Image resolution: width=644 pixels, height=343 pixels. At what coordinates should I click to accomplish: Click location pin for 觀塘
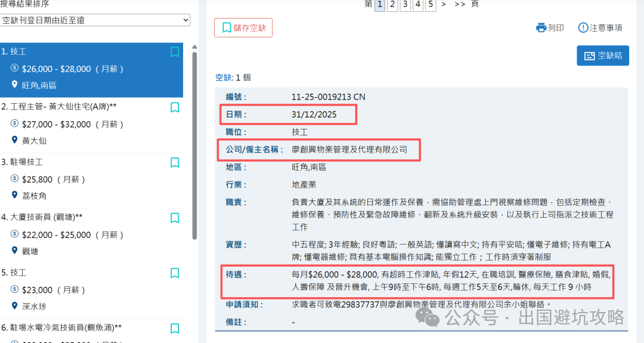[x=14, y=250]
